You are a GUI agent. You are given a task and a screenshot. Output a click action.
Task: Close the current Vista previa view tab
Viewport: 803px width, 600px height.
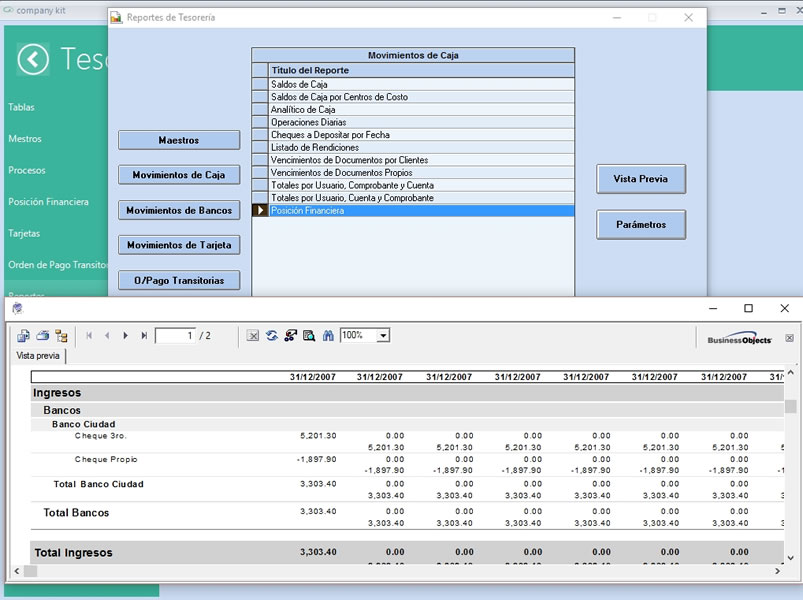pyautogui.click(x=789, y=338)
